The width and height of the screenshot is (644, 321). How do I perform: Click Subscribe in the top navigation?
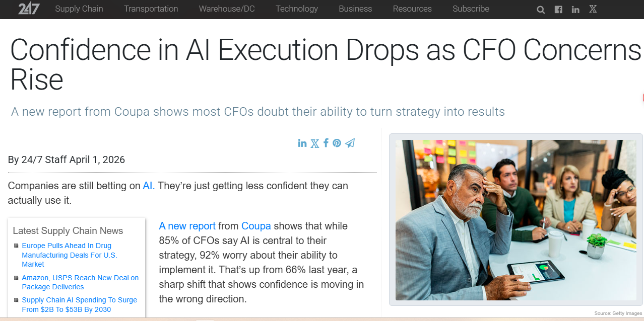pos(471,9)
